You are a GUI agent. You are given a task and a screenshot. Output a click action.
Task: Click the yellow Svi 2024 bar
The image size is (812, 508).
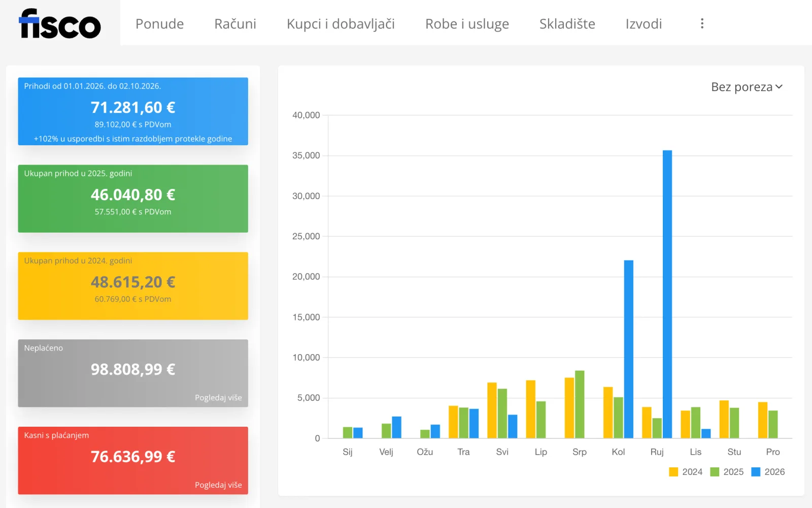492,410
